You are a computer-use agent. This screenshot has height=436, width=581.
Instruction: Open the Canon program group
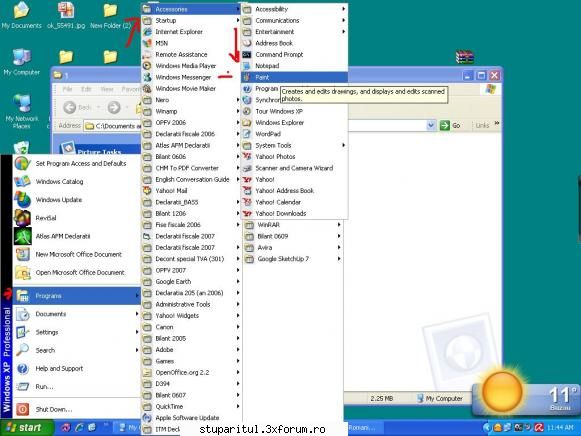point(191,327)
